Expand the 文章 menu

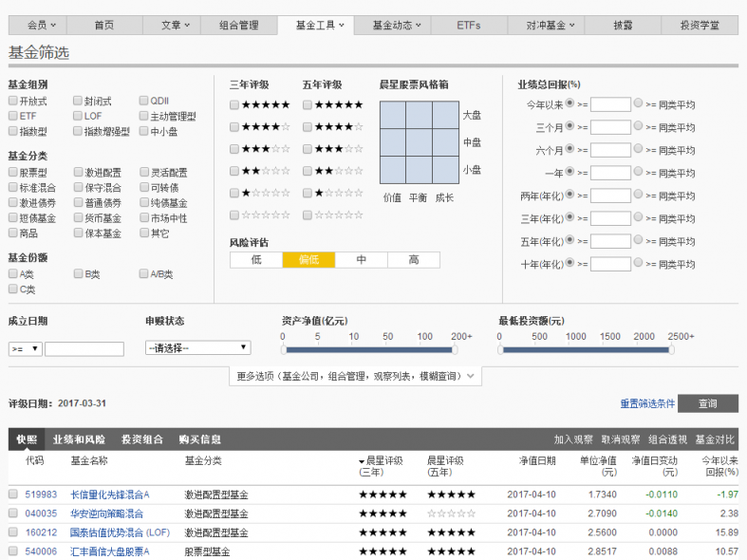pos(172,26)
